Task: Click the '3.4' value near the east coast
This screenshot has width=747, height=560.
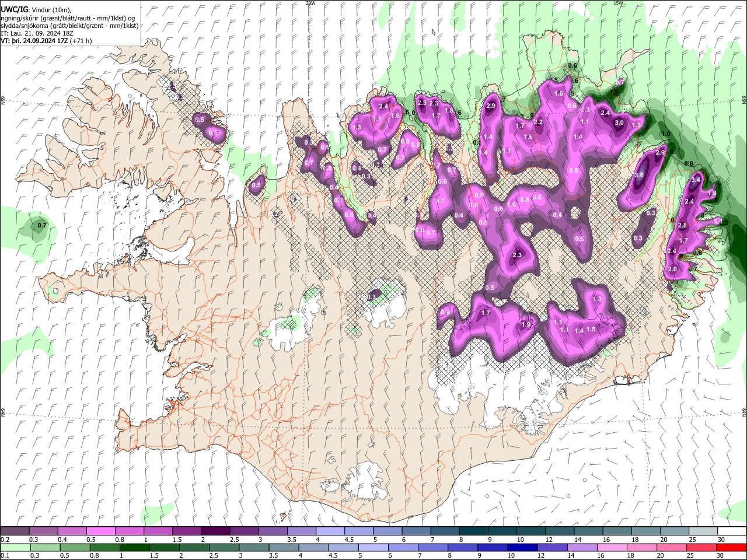Action: (x=696, y=180)
